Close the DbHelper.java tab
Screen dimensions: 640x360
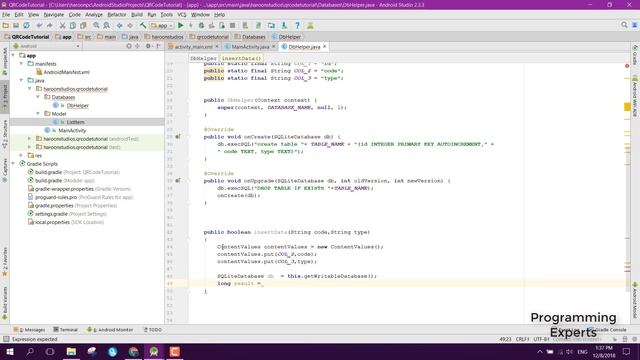pyautogui.click(x=324, y=47)
